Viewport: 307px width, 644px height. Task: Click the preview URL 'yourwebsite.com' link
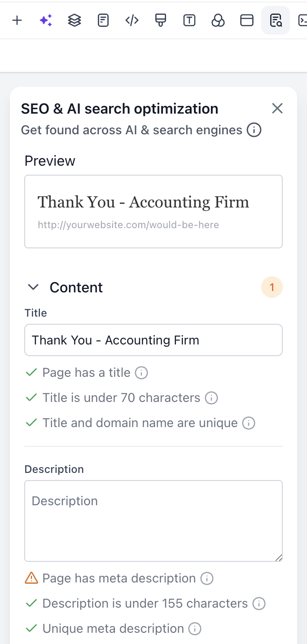pyautogui.click(x=128, y=225)
